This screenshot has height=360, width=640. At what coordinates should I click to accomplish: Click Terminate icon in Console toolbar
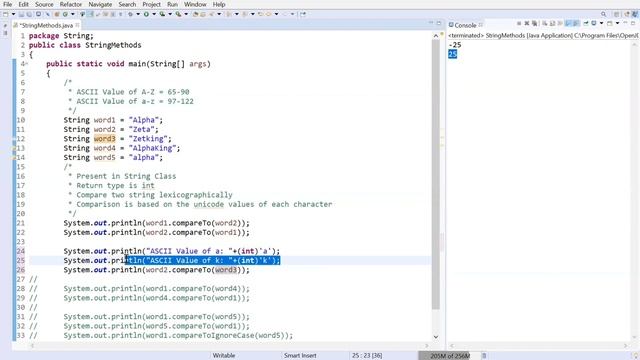pyautogui.click(x=519, y=23)
